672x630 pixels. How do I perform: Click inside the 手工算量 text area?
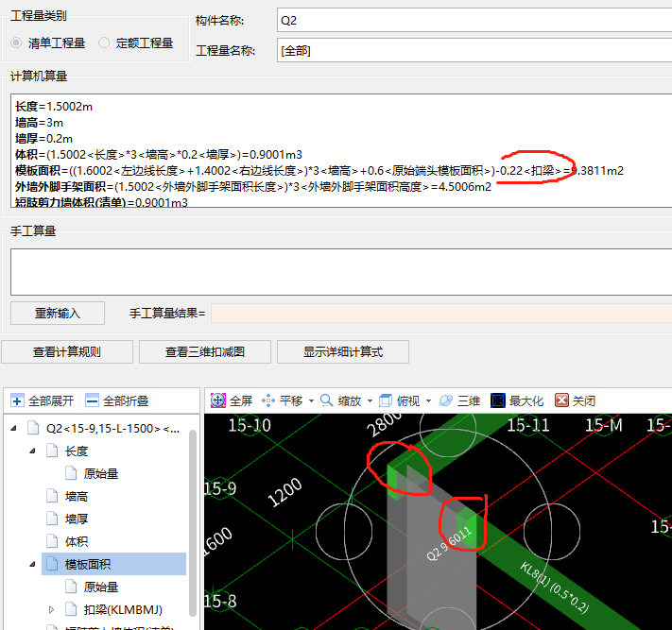point(341,272)
